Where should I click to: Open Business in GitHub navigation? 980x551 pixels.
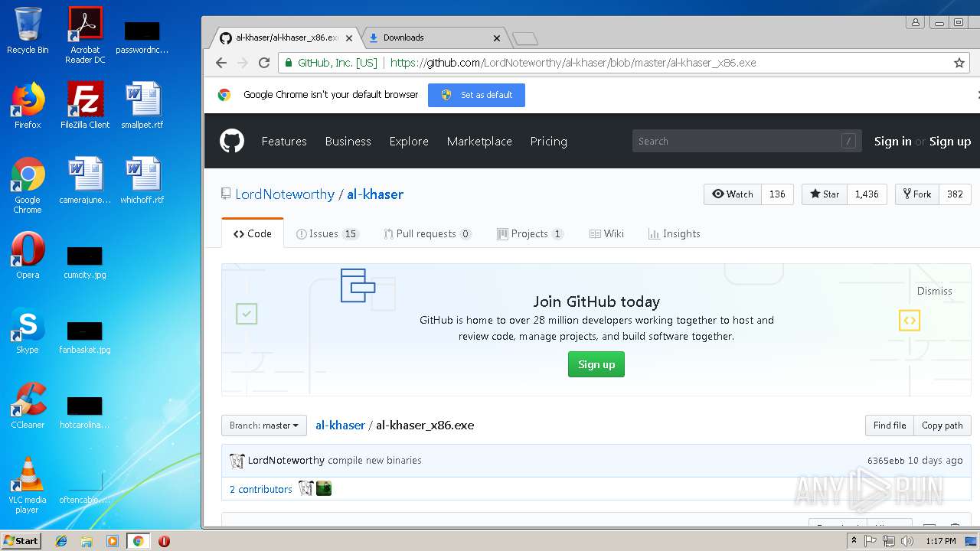348,141
